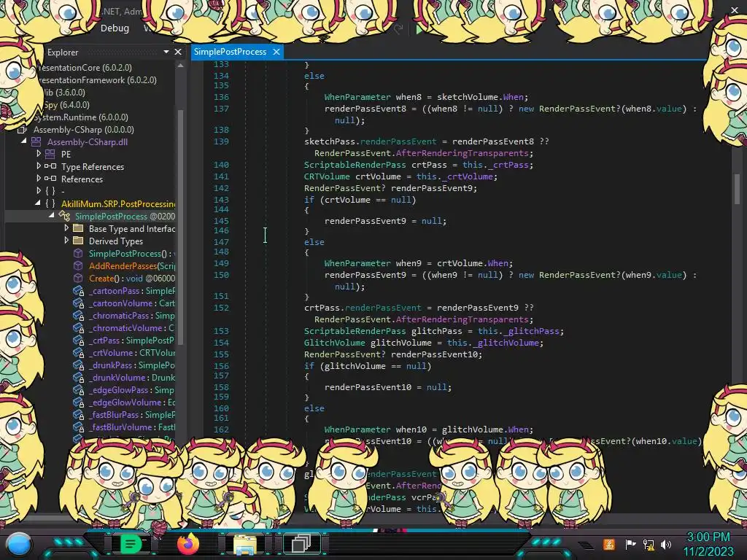The height and width of the screenshot is (560, 747).
Task: Follow the _glitchPass reference on line 153
Action: (x=533, y=331)
